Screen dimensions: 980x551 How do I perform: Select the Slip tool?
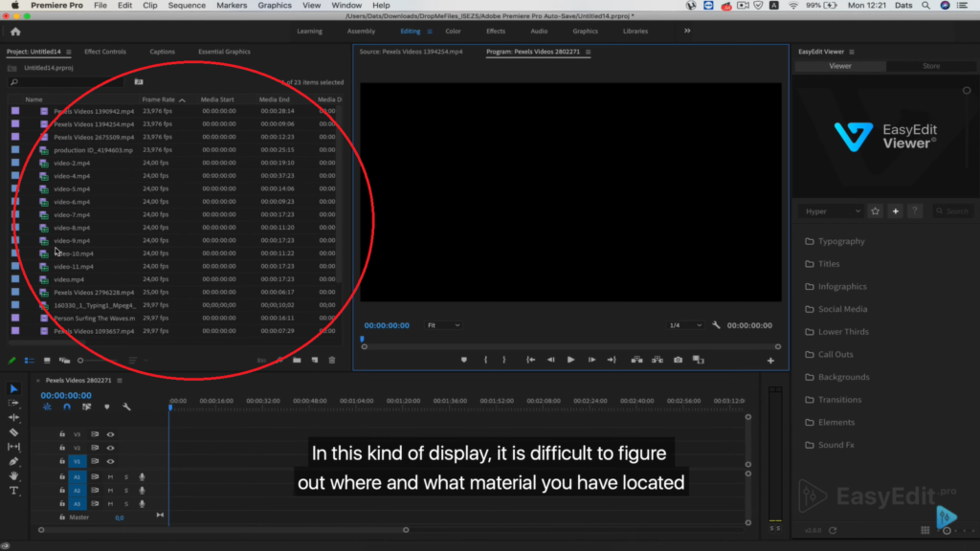pos(13,447)
